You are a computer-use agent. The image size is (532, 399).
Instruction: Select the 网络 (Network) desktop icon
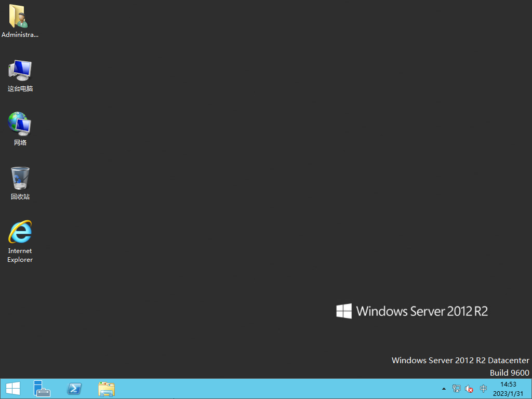(x=20, y=124)
